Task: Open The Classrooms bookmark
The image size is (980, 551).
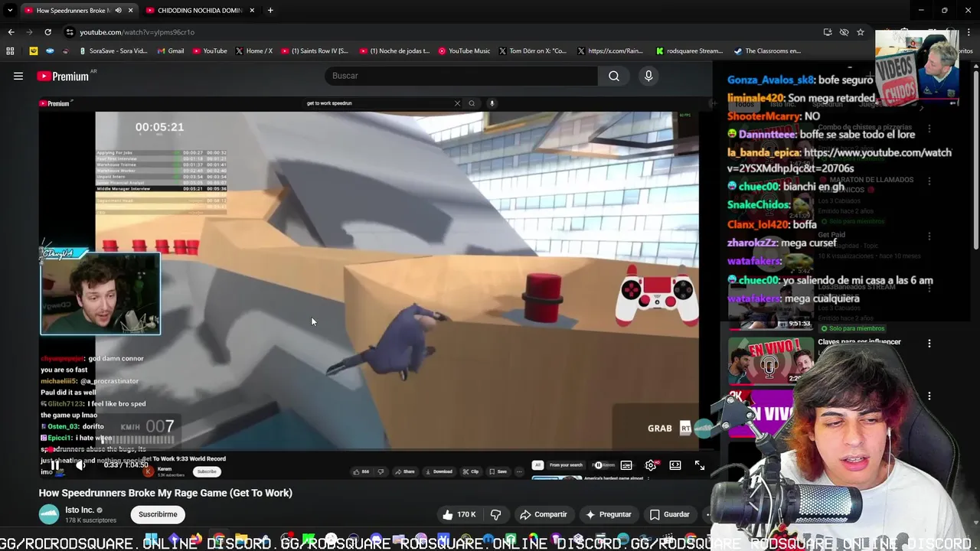Action: [767, 51]
